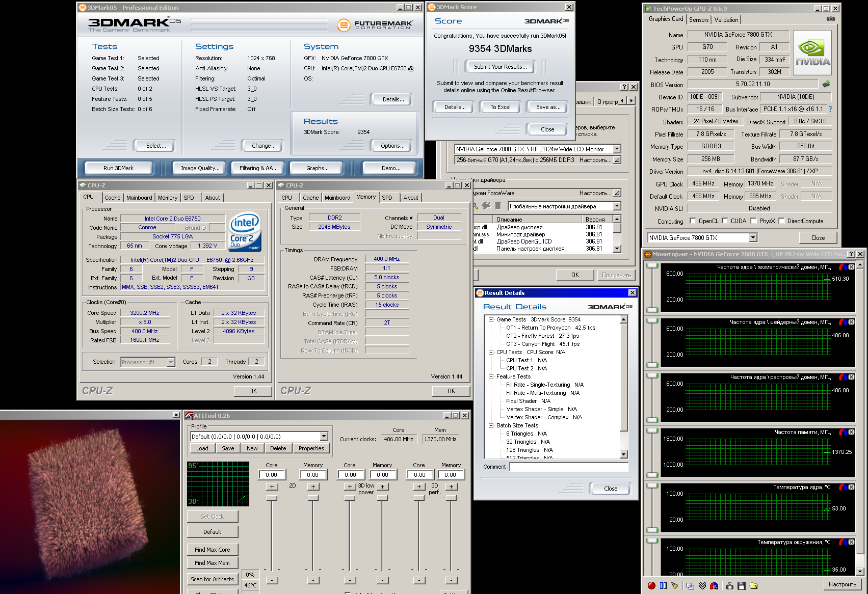Collapse the Game Tests tree node
Screen dimensions: 868x594
[x=491, y=320]
